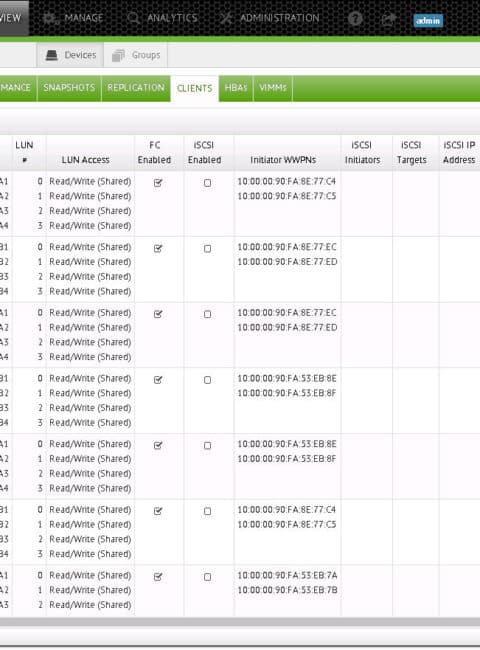Toggle FC Enabled in fifth group of rows
The image size is (480, 650).
(158, 445)
